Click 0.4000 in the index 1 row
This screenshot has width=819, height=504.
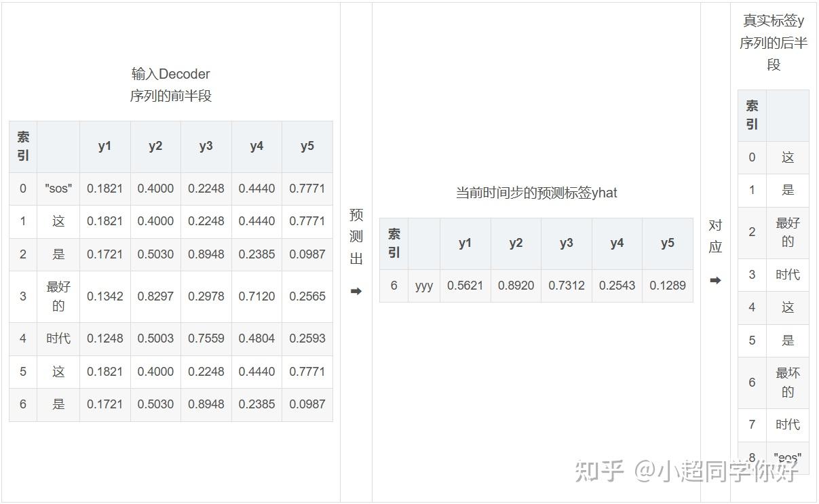pyautogui.click(x=155, y=221)
